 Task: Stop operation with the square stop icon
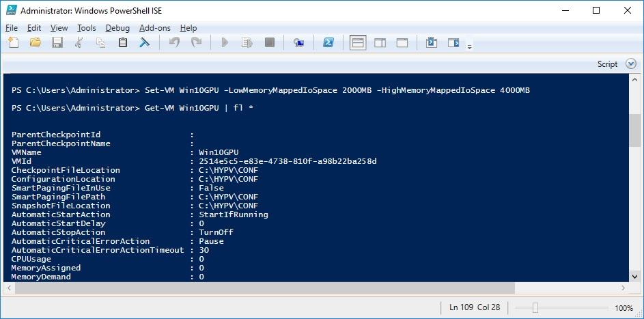[x=270, y=42]
